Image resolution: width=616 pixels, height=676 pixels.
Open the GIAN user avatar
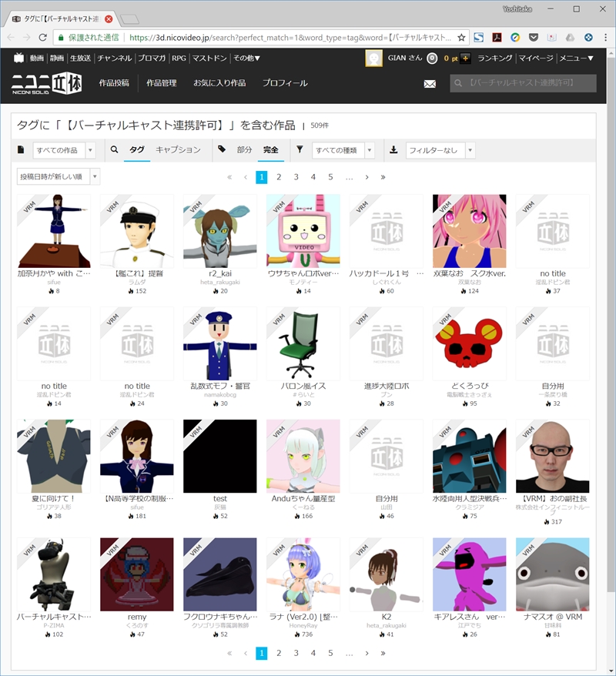point(373,59)
